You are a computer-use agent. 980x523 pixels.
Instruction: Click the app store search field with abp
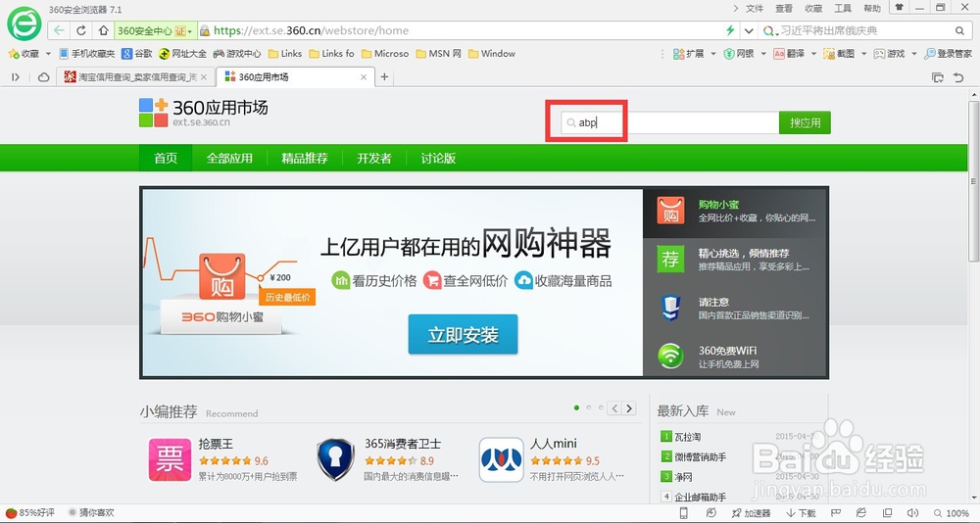[x=669, y=122]
